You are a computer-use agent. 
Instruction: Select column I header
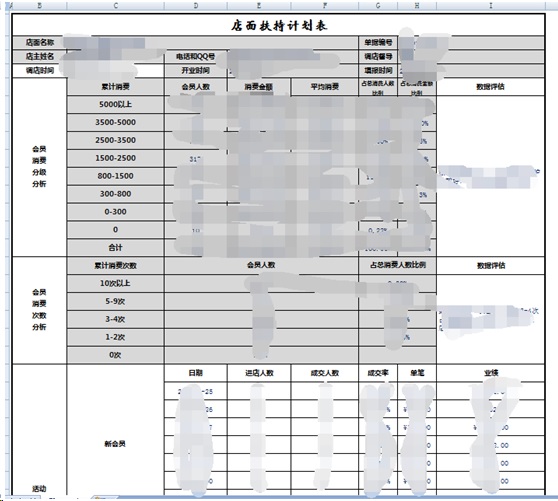[491, 5]
